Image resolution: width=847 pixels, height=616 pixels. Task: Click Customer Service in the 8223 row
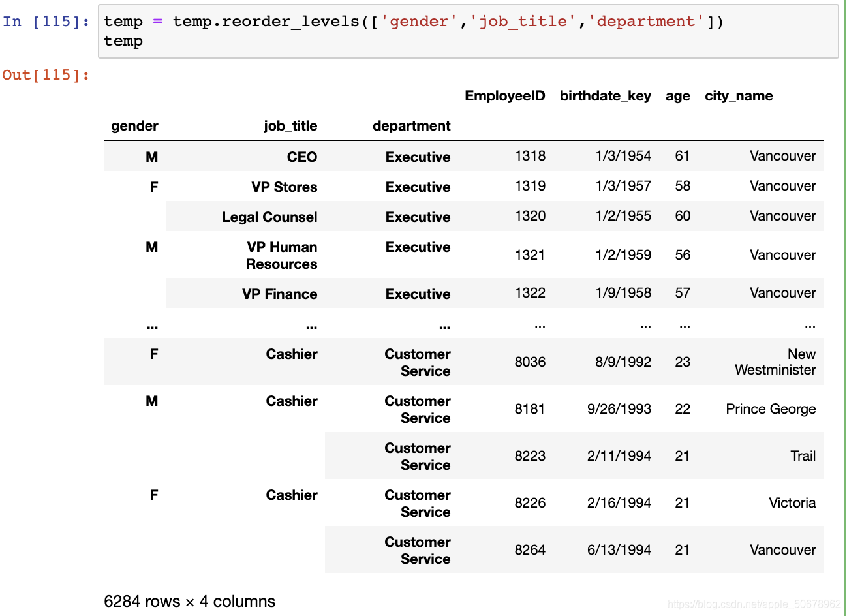tap(418, 457)
